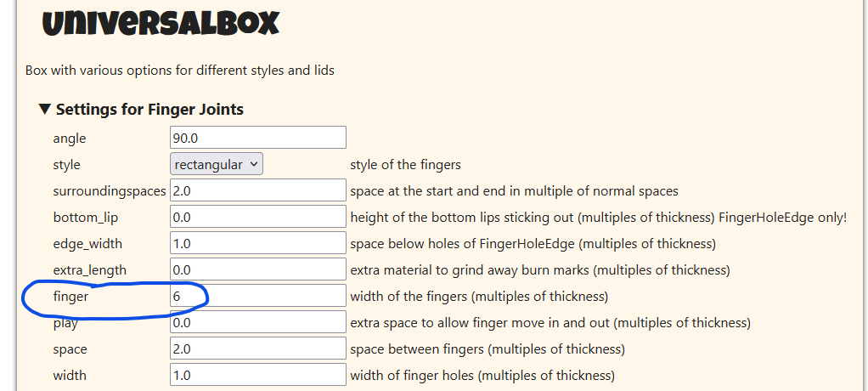The image size is (868, 391).
Task: Click the surroundingspaces value field
Action: 258,191
